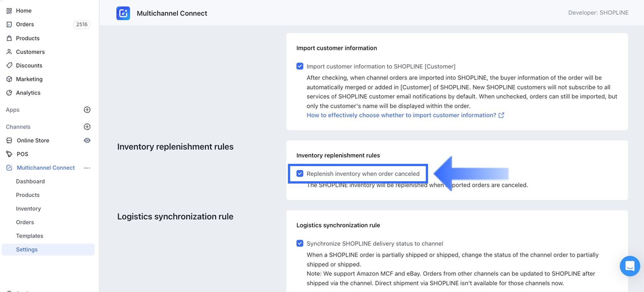Image resolution: width=644 pixels, height=292 pixels.
Task: Click the Multichannel Connect app logo icon
Action: pos(123,13)
